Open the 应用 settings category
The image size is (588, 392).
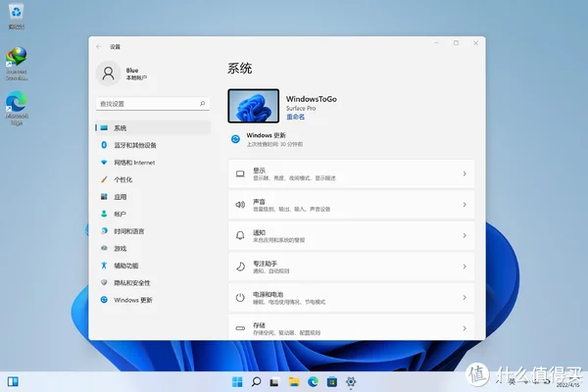pyautogui.click(x=153, y=197)
